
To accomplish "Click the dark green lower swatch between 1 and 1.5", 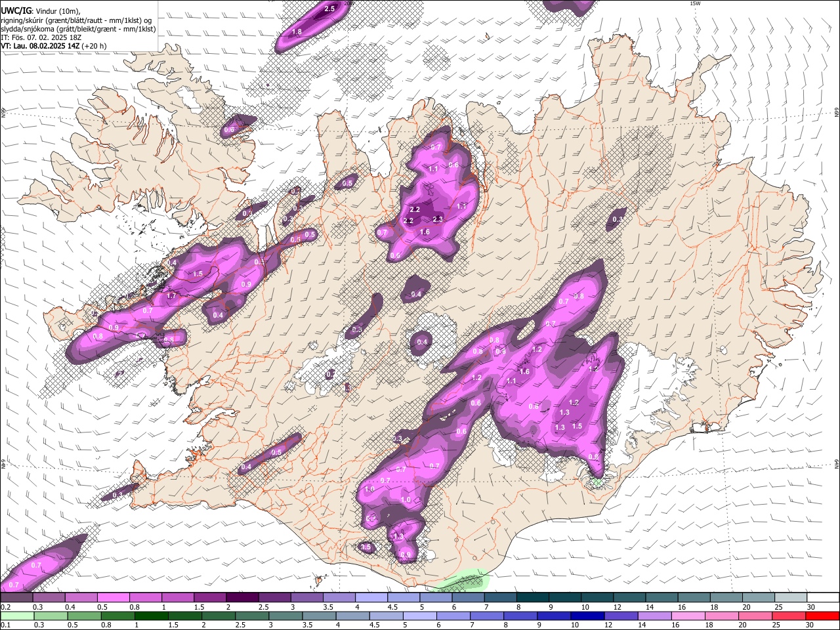I will pyautogui.click(x=151, y=616).
